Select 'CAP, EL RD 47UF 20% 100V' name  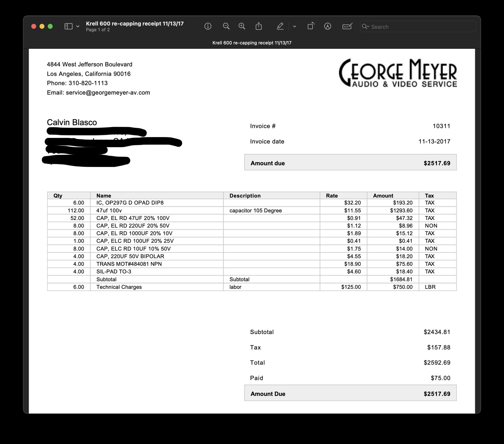[133, 218]
